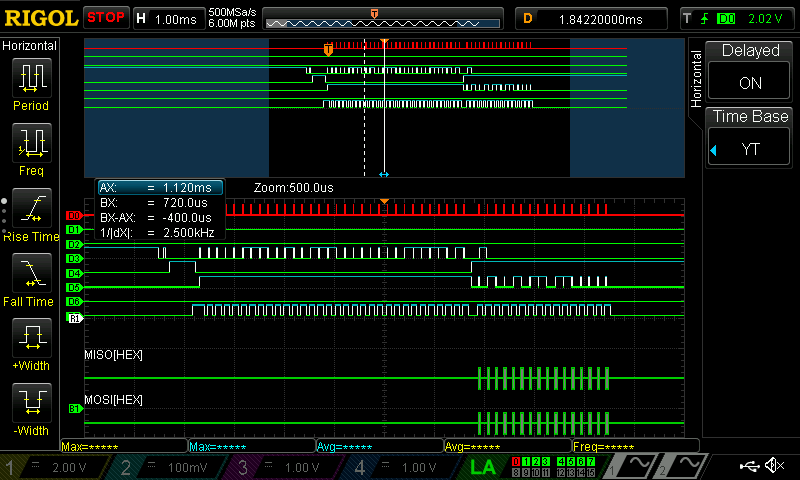Click the cyan Max=***** measurement box
This screenshot has height=480, width=800.
point(252,446)
